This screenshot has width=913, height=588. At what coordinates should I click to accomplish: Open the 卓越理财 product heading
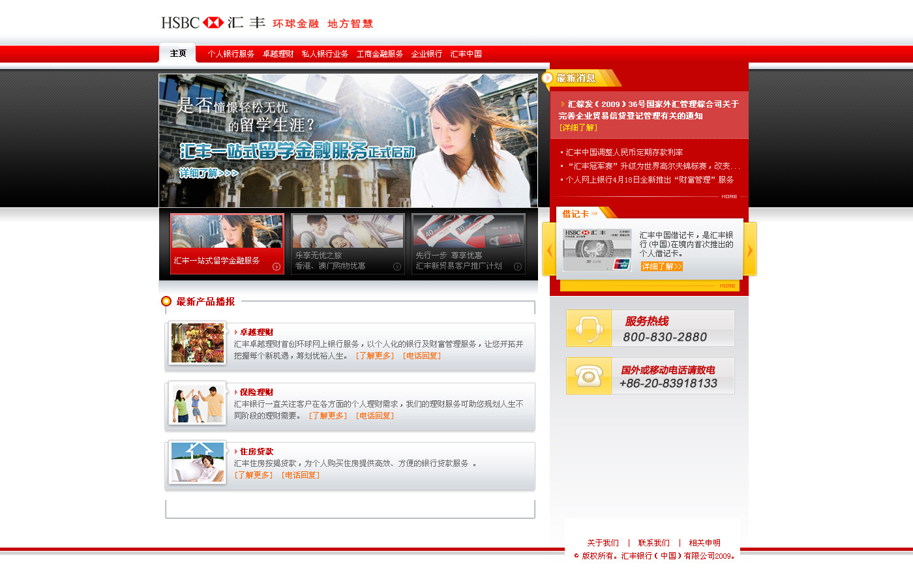256,332
